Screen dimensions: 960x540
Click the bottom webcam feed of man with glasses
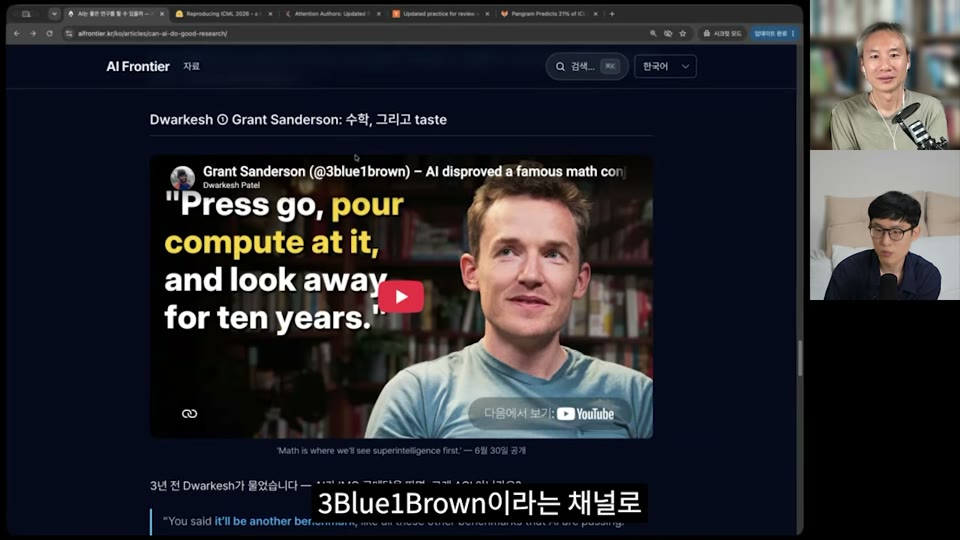885,225
